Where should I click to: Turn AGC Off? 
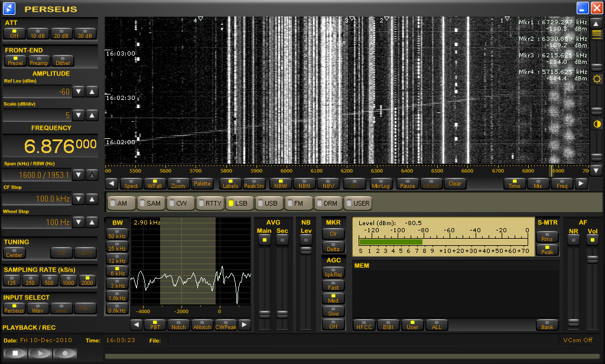pyautogui.click(x=333, y=324)
